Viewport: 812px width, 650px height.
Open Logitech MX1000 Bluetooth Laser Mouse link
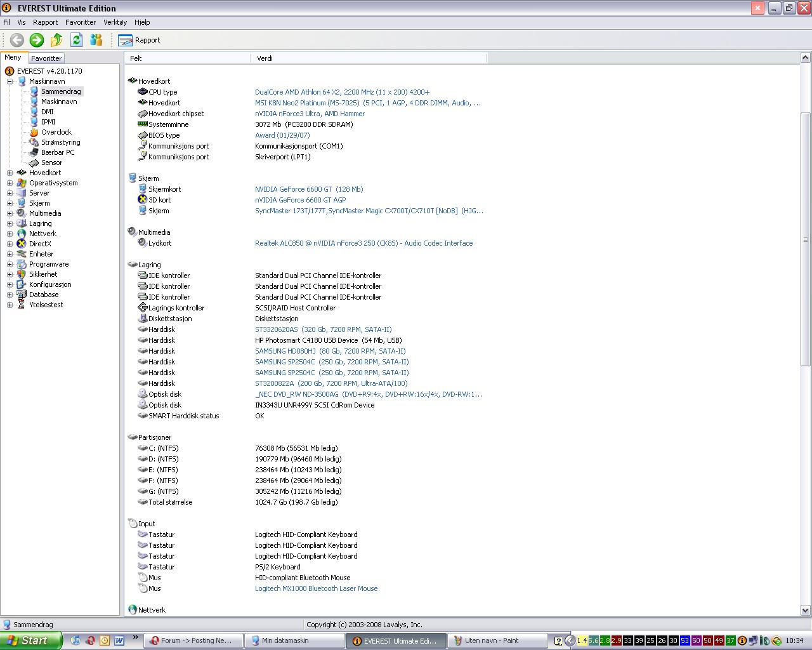(316, 588)
